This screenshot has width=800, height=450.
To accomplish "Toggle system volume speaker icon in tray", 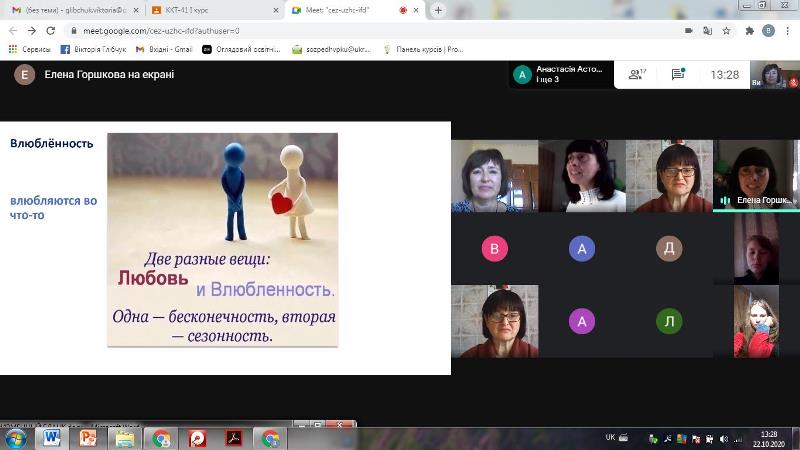I will pos(723,439).
